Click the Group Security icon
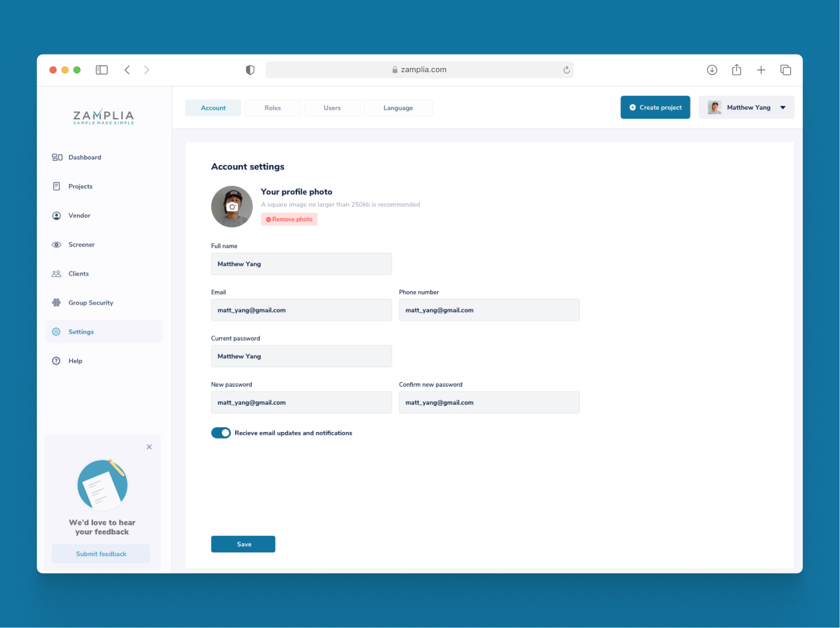The image size is (840, 628). pos(57,303)
